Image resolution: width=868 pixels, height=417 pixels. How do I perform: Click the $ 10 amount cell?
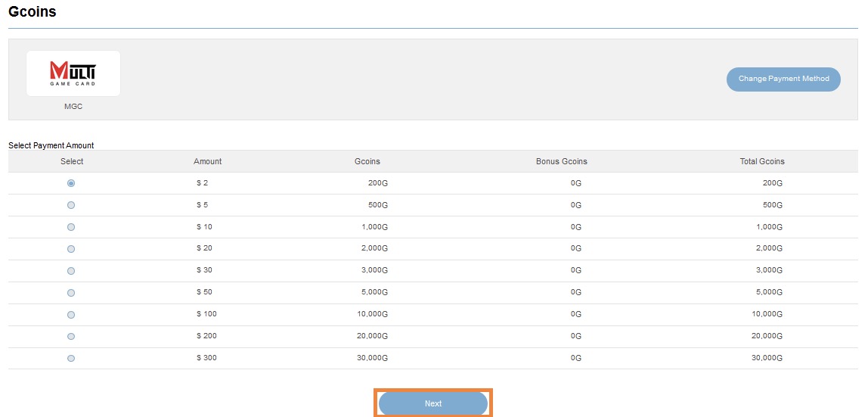pyautogui.click(x=204, y=226)
